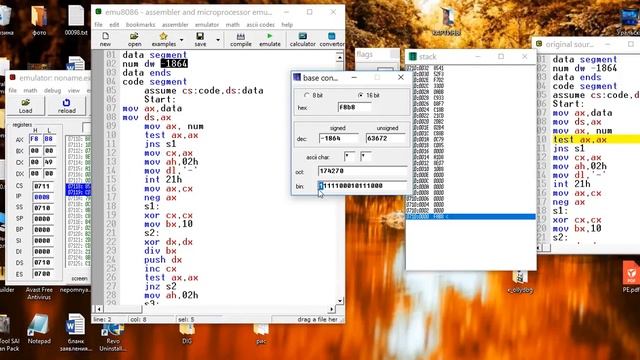Image resolution: width=640 pixels, height=360 pixels.
Task: Open the Avast Free Antivirus desktop icon
Action: tap(39, 293)
